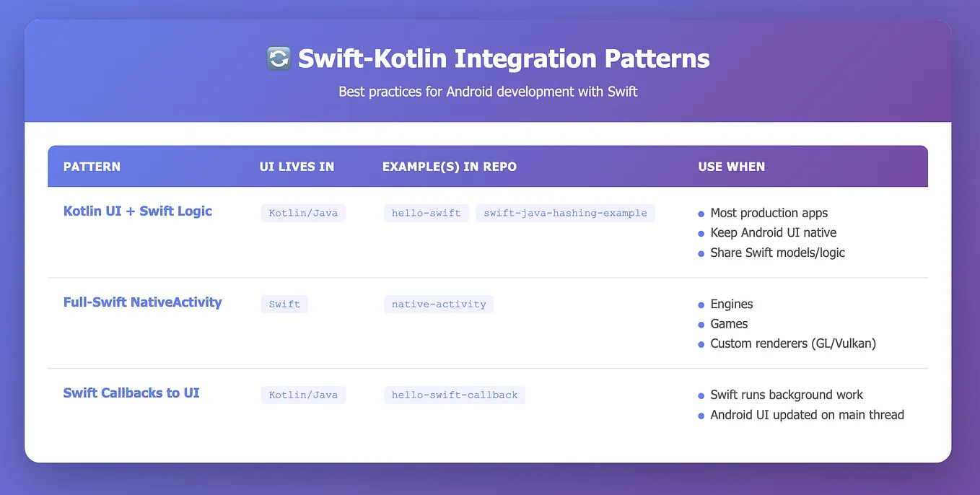The width and height of the screenshot is (980, 495).
Task: Click the bullet dot before Share Swift models/logic
Action: click(x=700, y=253)
